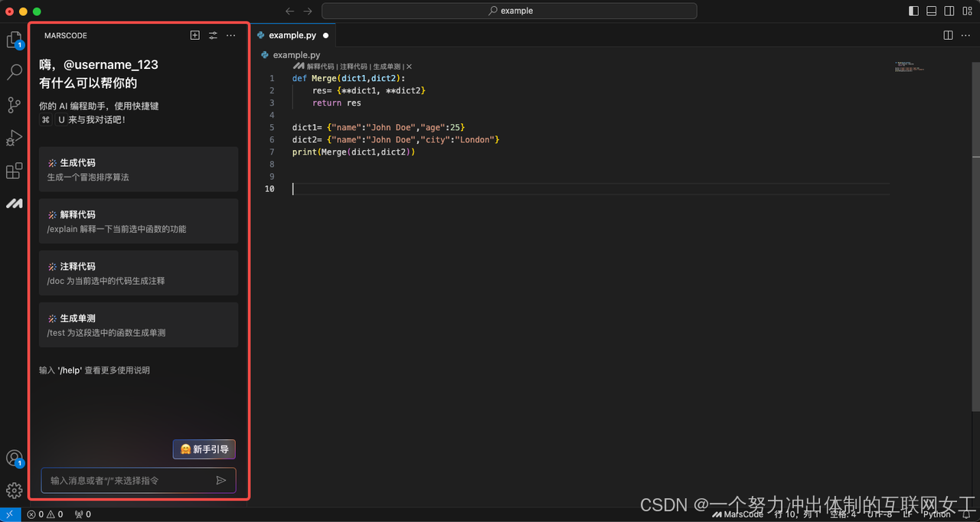Choose the 解释代码 /explain suggestion card
Viewport: 980px width, 522px height.
tap(139, 221)
